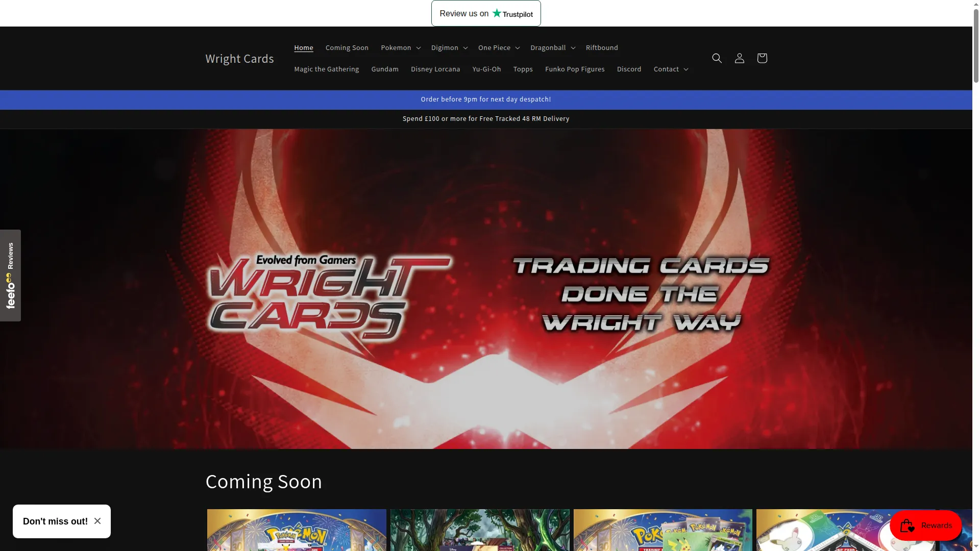The image size is (980, 551).
Task: Open the Coming Soon nav link
Action: (347, 47)
